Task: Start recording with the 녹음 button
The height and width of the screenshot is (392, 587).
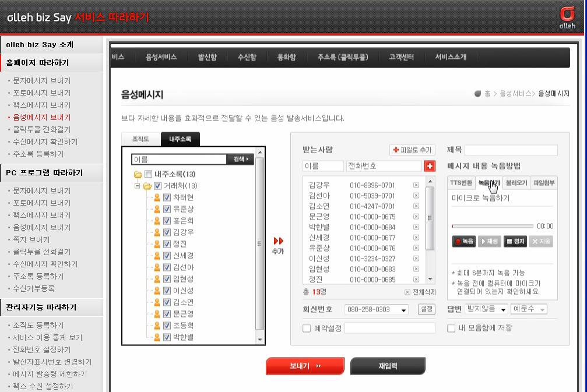Action: click(x=464, y=242)
